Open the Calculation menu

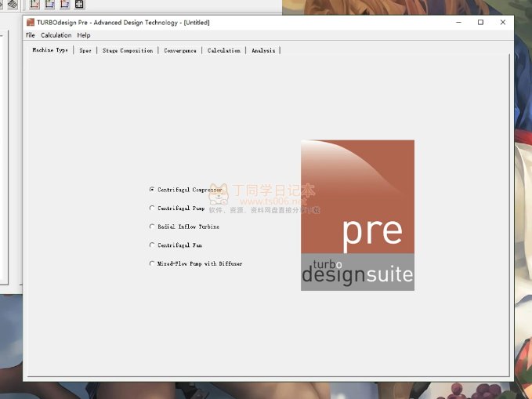[x=56, y=35]
